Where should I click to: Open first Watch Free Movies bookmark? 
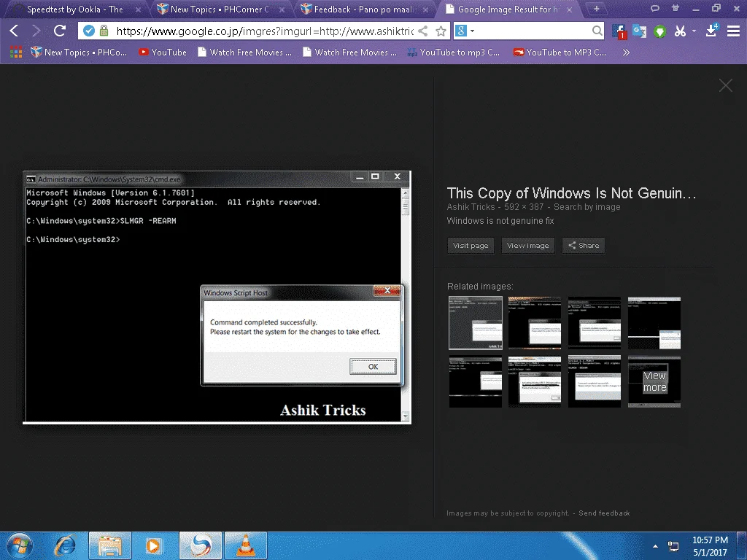click(245, 52)
